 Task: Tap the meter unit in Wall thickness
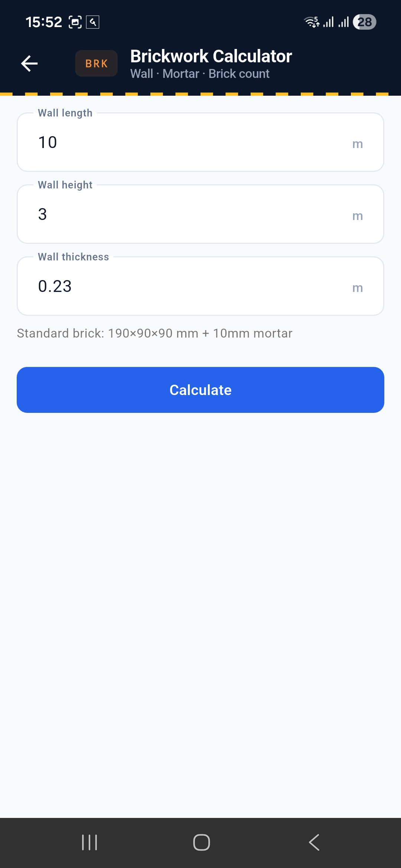point(358,288)
